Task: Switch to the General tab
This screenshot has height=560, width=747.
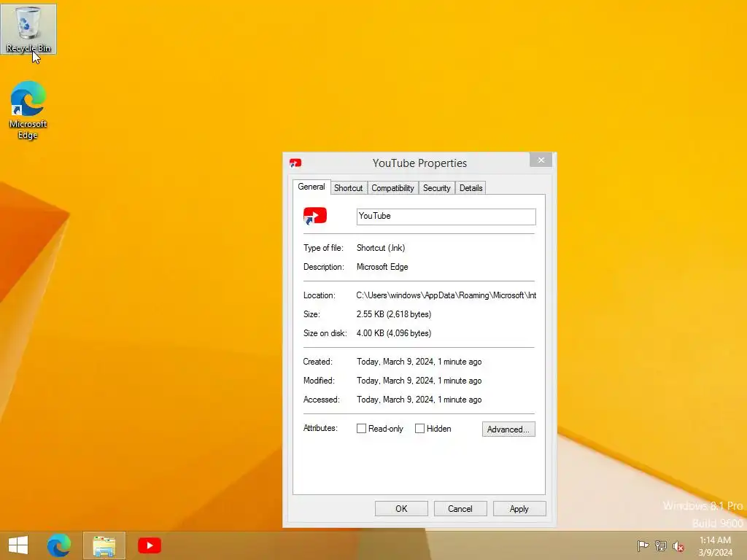Action: tap(311, 187)
